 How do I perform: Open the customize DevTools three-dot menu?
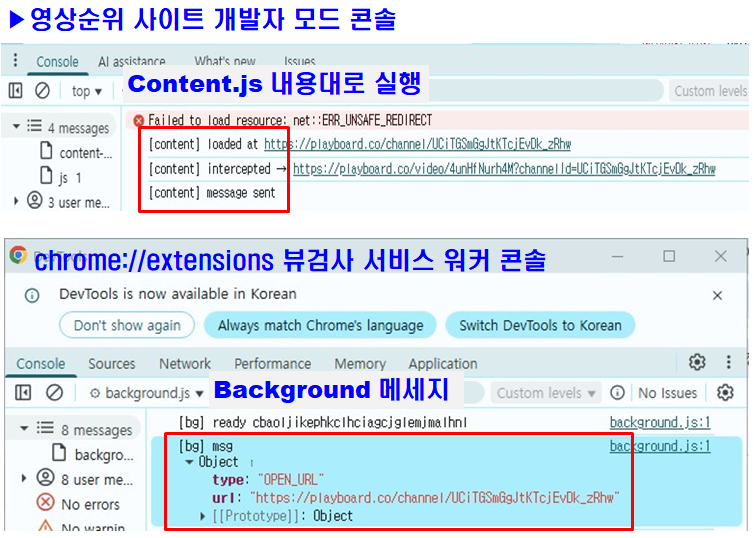click(x=729, y=362)
